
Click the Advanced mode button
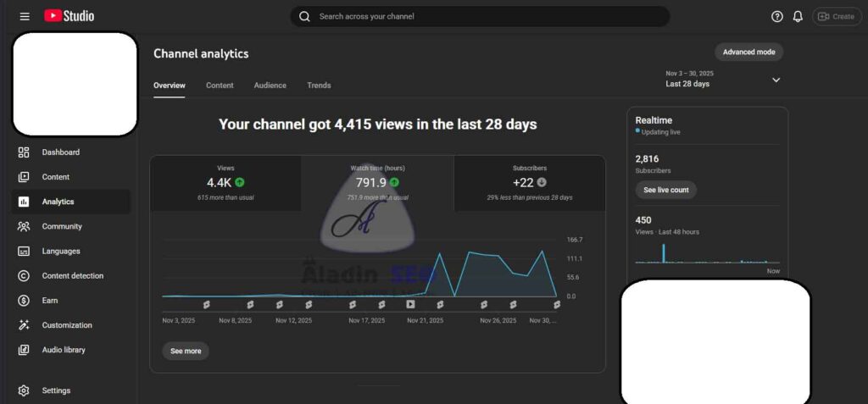[x=748, y=53]
